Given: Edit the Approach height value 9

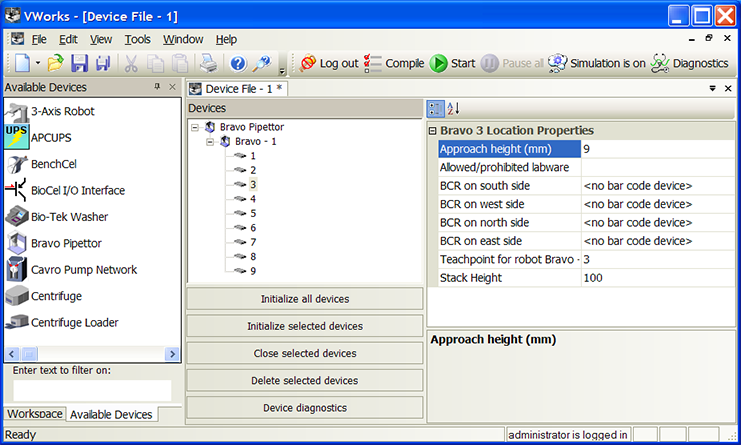Looking at the screenshot, I should pos(657,149).
